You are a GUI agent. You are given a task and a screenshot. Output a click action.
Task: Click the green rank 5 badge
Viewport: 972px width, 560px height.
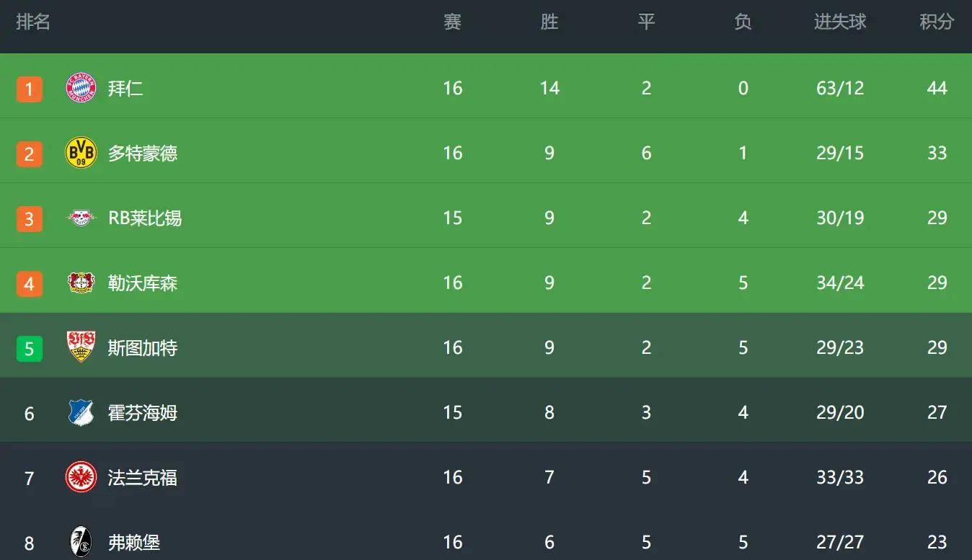(30, 349)
